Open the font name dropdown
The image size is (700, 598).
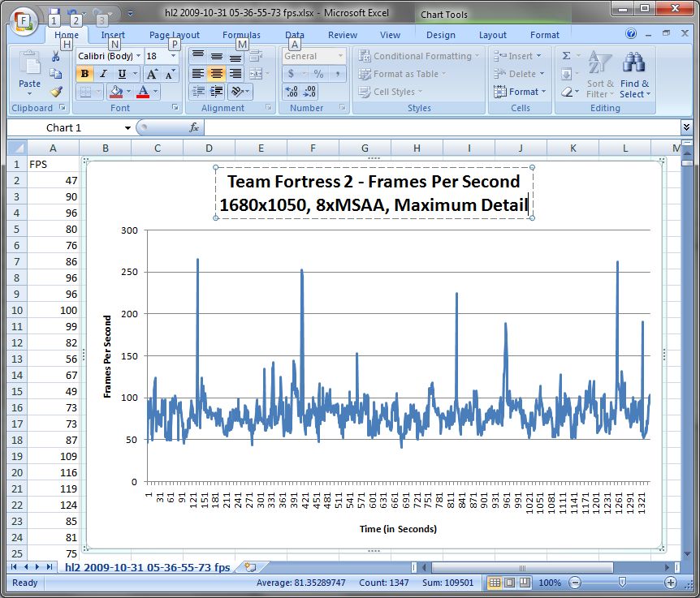pos(138,56)
